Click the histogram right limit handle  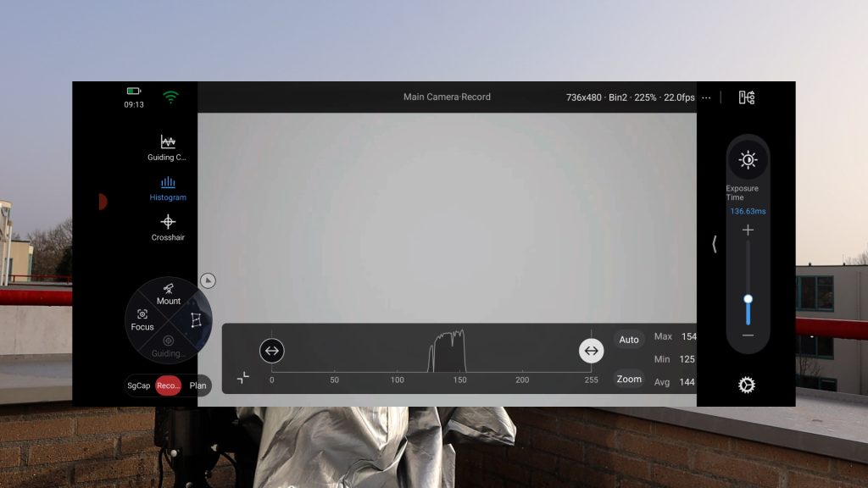591,351
